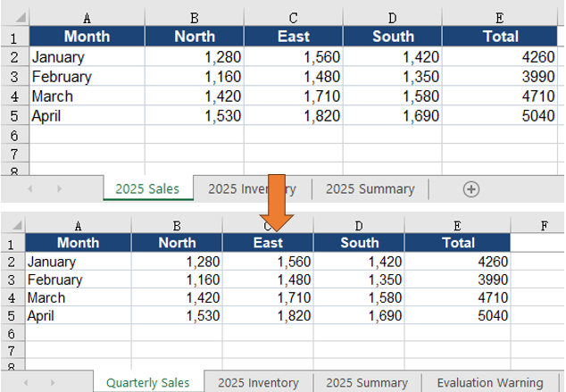Click the North header cell in the 2025 Sales sheet

(x=195, y=36)
